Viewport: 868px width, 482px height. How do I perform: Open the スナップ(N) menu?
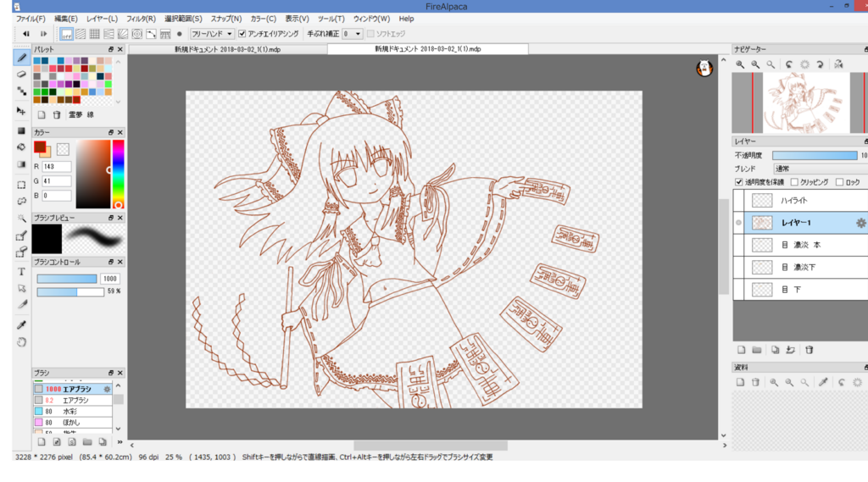(225, 19)
